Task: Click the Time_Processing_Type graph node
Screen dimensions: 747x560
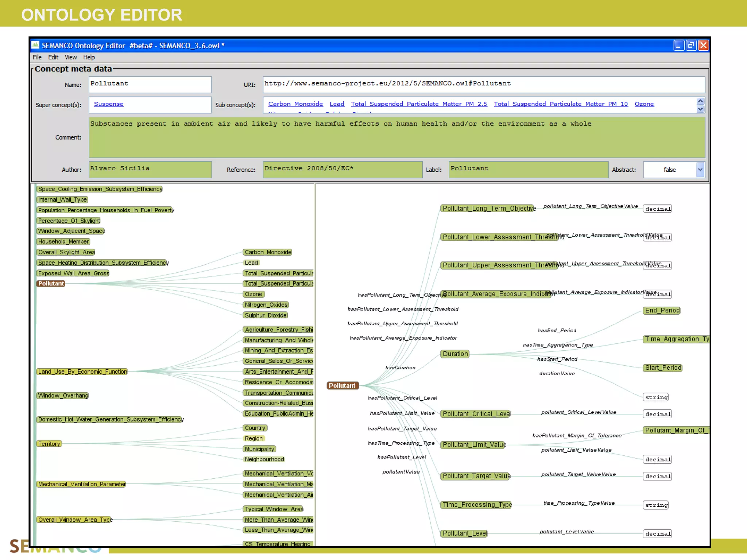Action: point(476,505)
